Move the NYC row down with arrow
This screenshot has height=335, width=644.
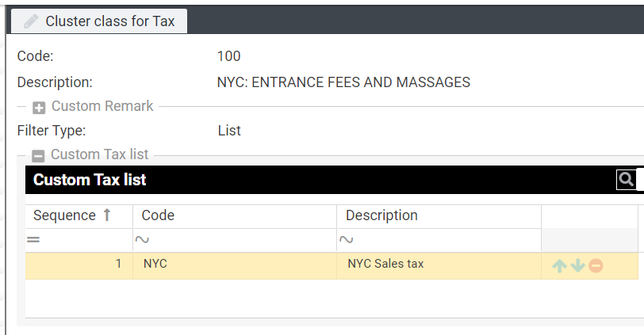tap(577, 266)
